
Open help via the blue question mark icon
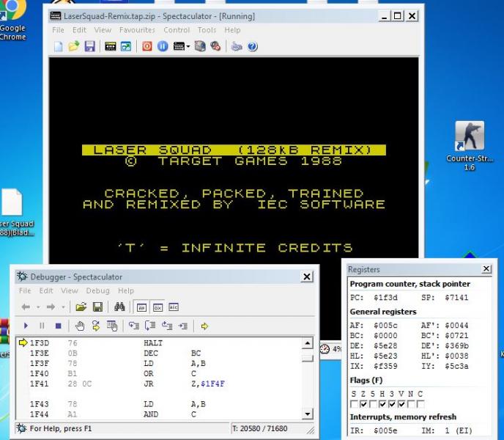[253, 46]
